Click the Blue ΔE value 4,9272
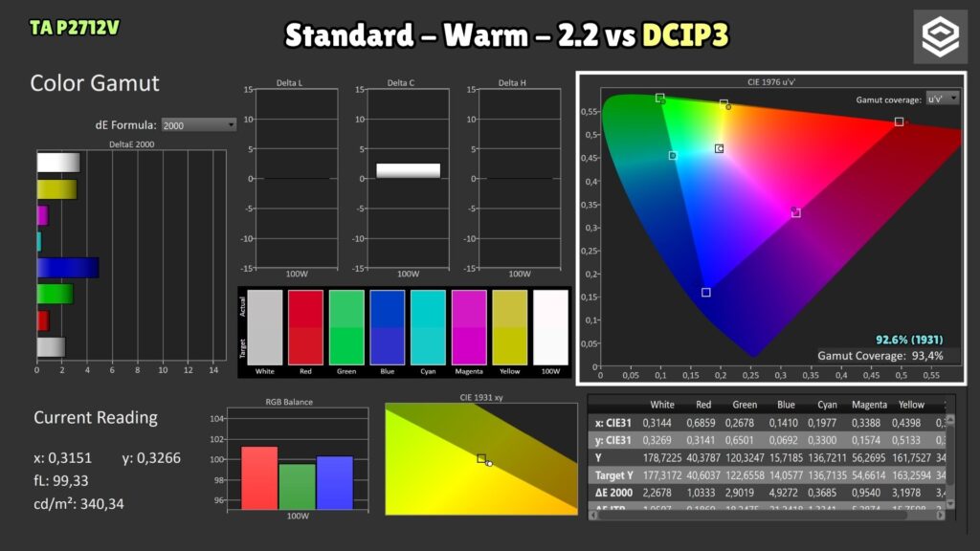The height and width of the screenshot is (551, 980). (783, 493)
